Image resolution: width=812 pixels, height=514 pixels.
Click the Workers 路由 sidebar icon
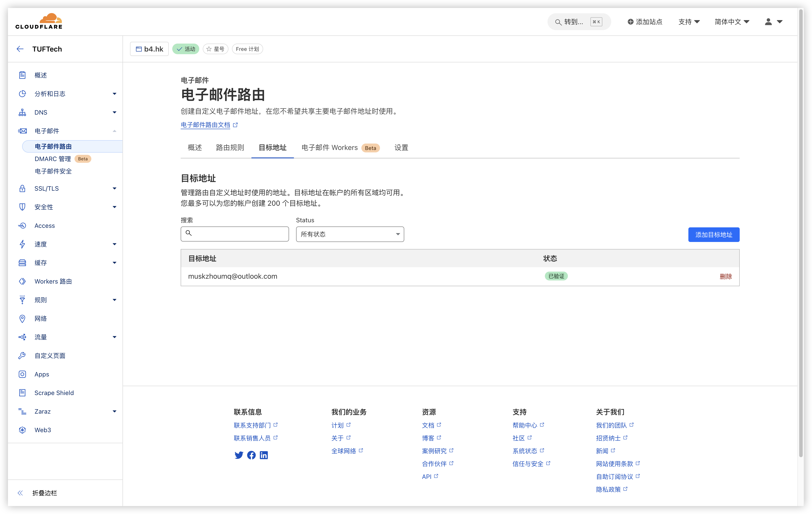pos(22,281)
